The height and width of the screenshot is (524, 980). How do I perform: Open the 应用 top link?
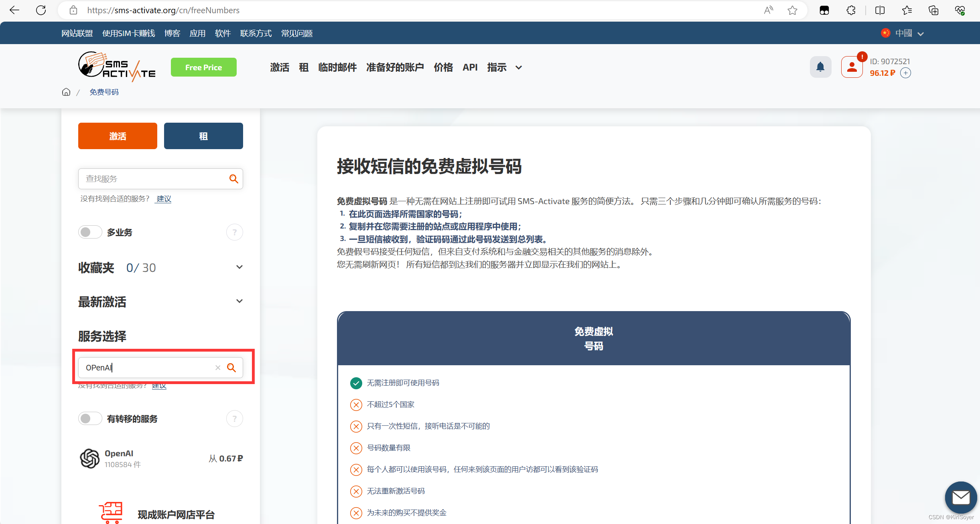coord(197,33)
